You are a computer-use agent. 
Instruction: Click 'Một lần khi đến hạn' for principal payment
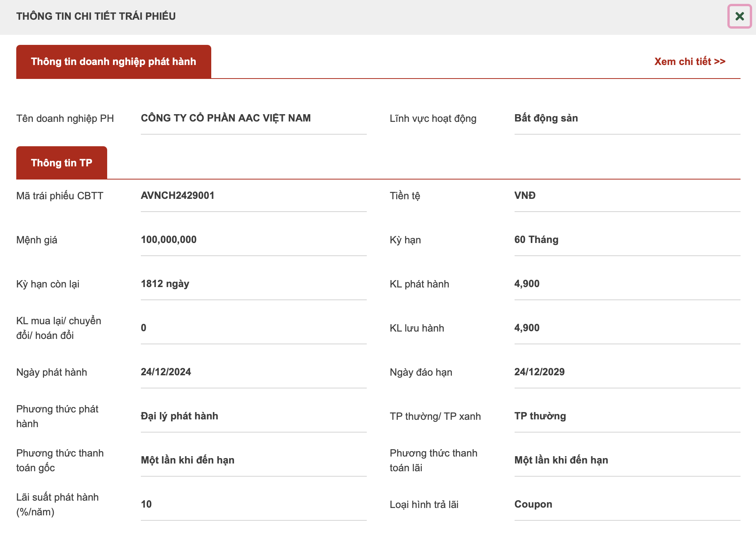(x=188, y=460)
